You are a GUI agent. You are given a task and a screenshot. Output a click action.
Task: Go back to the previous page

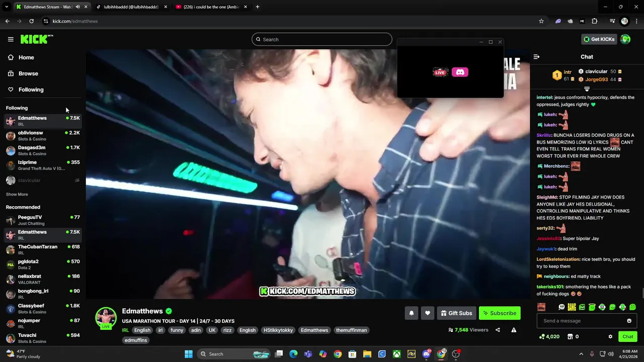(7, 21)
